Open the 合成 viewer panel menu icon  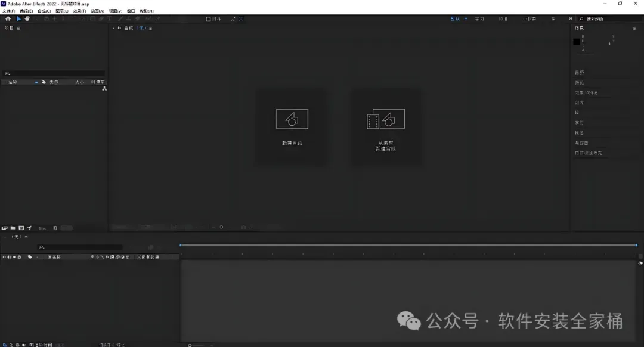point(150,28)
